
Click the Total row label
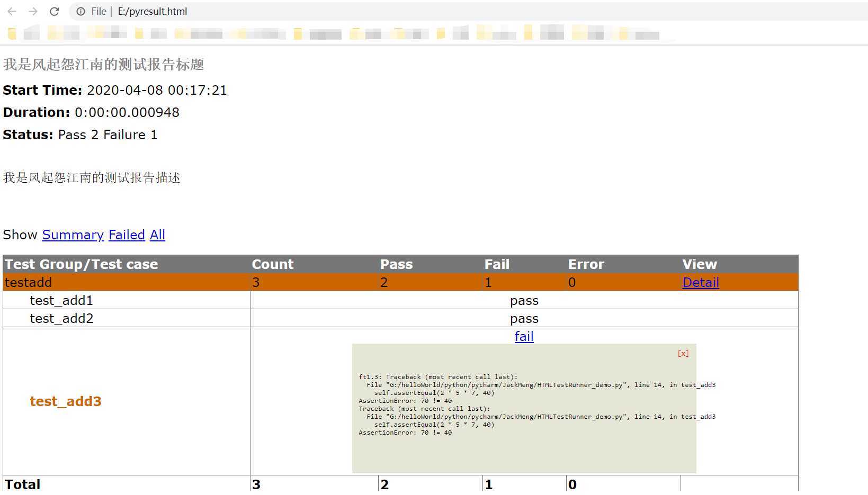coord(22,484)
